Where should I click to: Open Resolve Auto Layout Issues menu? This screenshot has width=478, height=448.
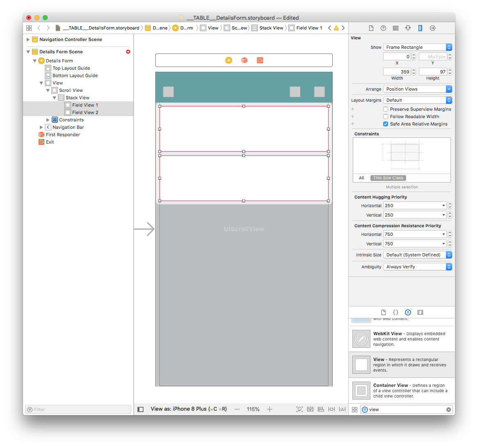342,409
